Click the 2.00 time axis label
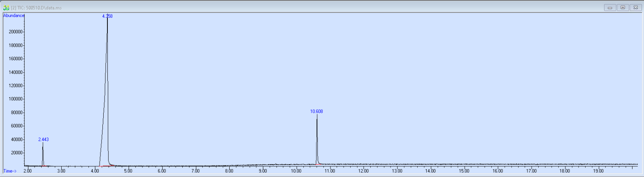Screen dimensions: 644x177 pyautogui.click(x=28, y=170)
